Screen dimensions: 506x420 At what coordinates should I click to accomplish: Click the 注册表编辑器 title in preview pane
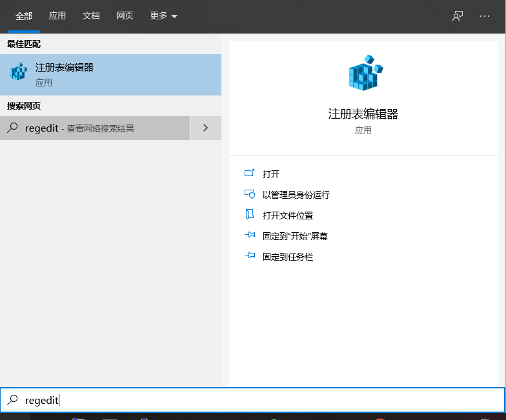(x=363, y=114)
